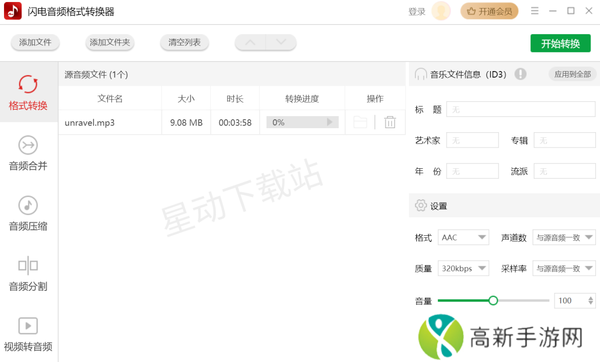Viewport: 600px width, 362px height.
Task: Click the 大小 column header
Action: [186, 99]
